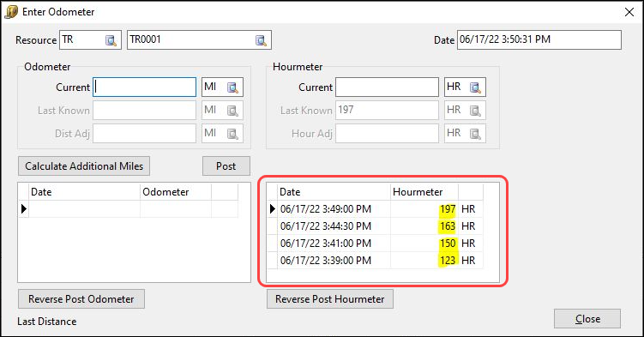Click Calculate Additional Miles button

click(x=84, y=166)
